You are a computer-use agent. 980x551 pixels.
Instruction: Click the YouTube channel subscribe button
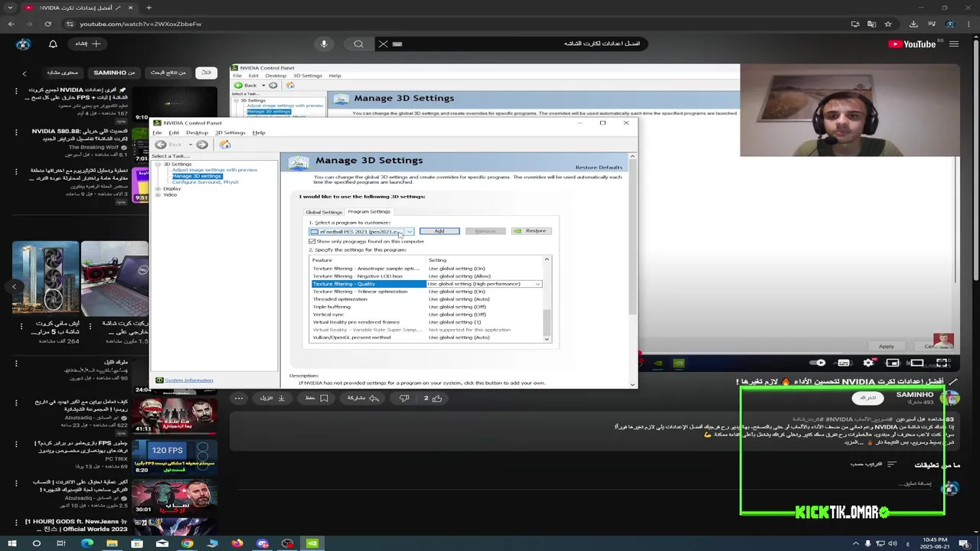point(867,398)
